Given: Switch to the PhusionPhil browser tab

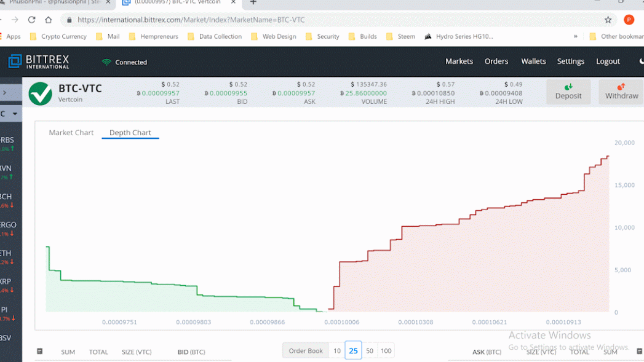Looking at the screenshot, I should point(55,2).
